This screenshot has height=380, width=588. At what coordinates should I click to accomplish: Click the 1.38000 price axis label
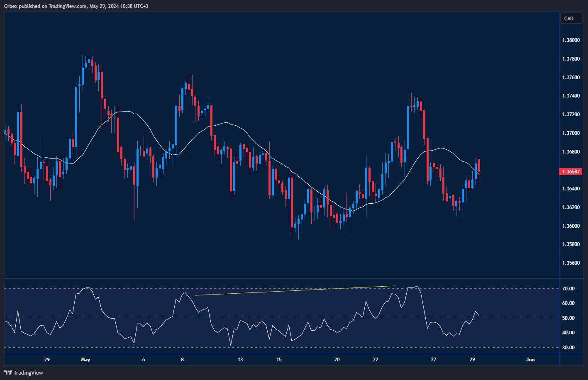click(571, 40)
